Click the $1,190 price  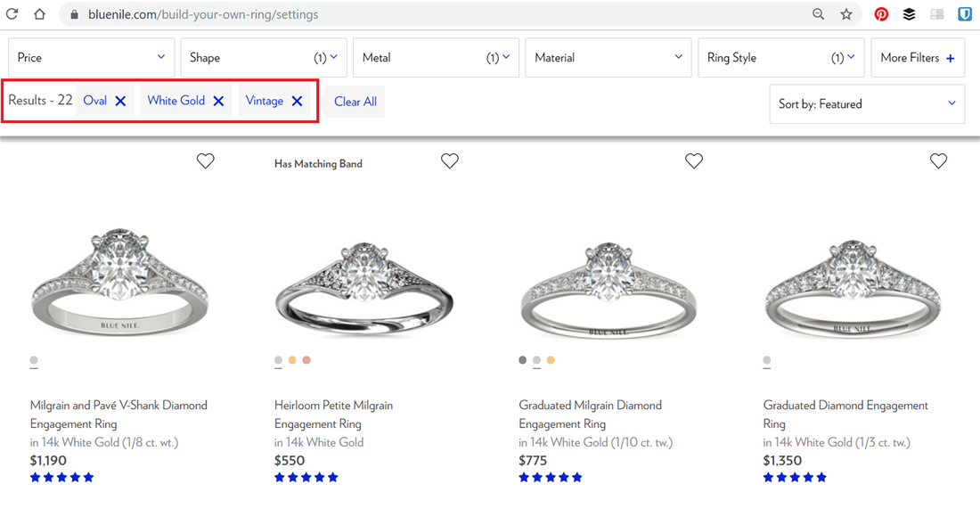[x=48, y=461]
